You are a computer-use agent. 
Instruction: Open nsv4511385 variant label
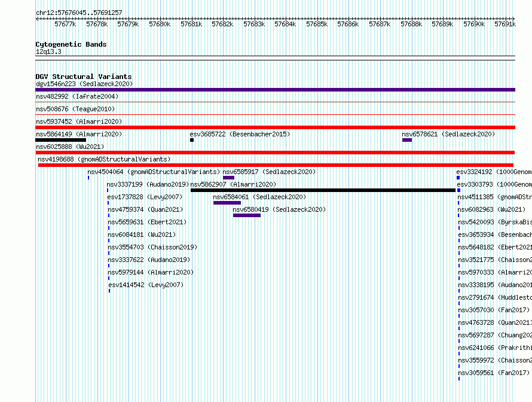click(495, 197)
